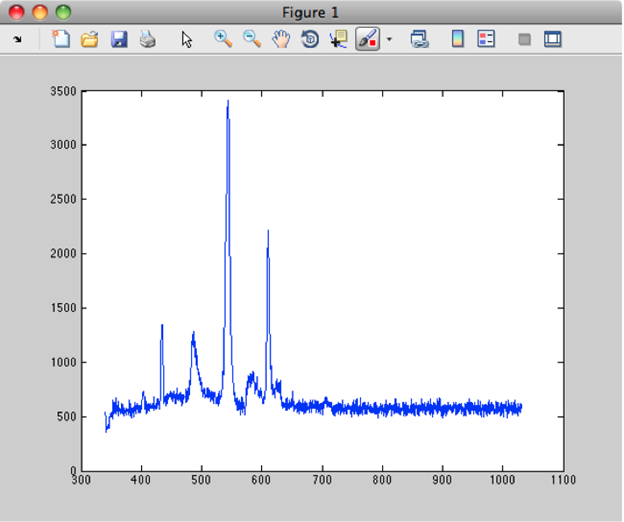
Task: Minimize Figure 1 with the yellow button
Action: tap(40, 12)
